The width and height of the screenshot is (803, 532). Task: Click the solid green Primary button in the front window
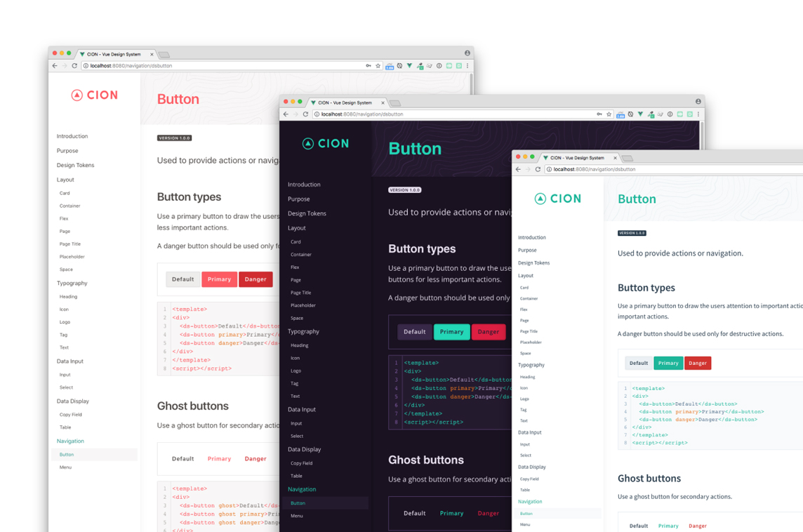(668, 363)
